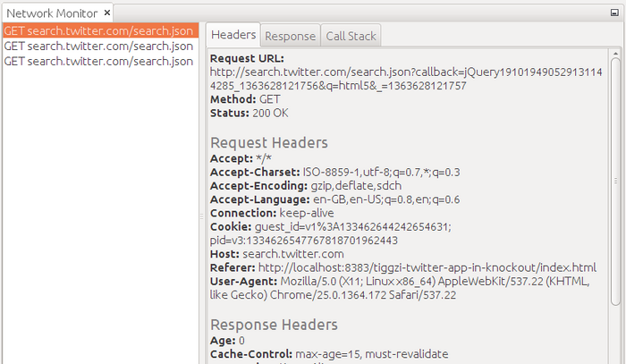The width and height of the screenshot is (626, 364).
Task: Click the Host: search.twitter.com line
Action: pos(276,254)
